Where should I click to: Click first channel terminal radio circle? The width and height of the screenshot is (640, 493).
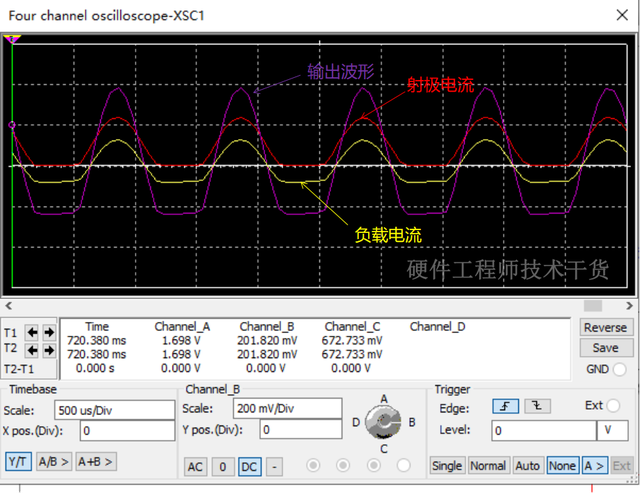[x=313, y=465]
